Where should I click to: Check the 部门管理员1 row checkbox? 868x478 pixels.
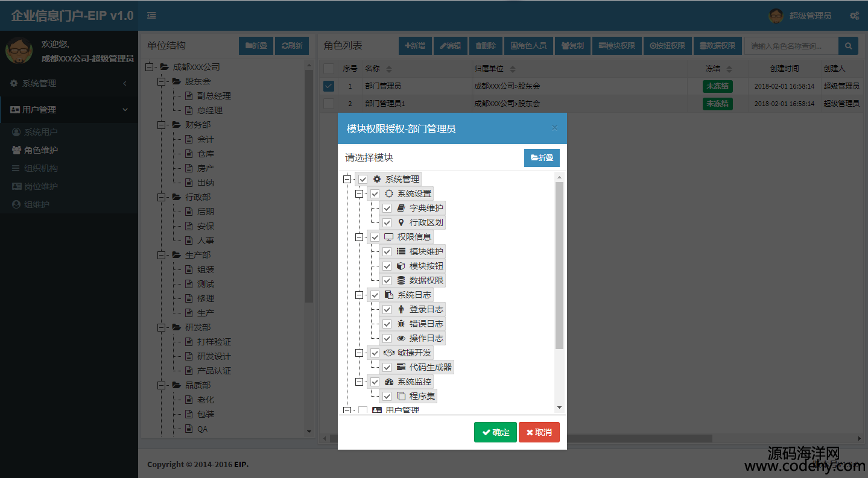[x=328, y=104]
